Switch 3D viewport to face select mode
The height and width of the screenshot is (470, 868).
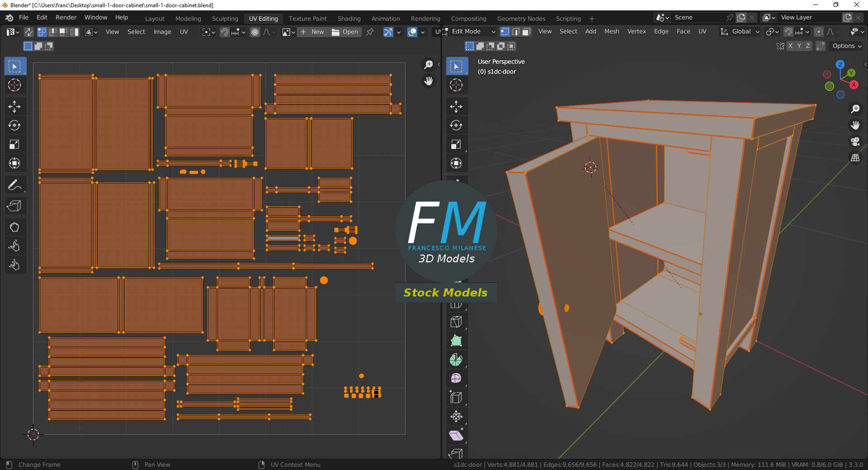tap(527, 32)
